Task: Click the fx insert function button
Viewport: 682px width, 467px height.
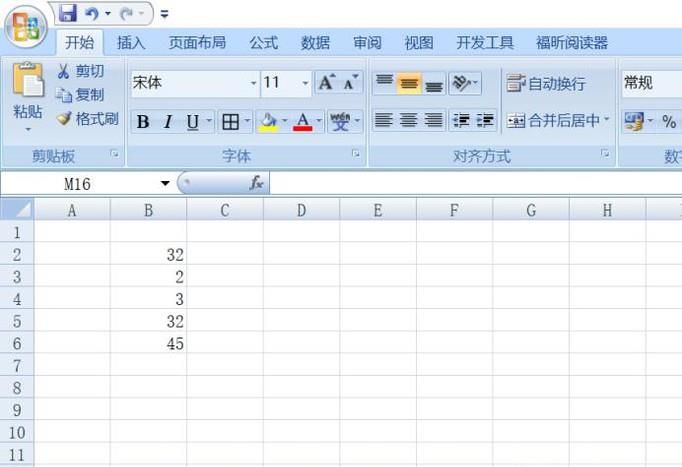Action: coord(257,183)
